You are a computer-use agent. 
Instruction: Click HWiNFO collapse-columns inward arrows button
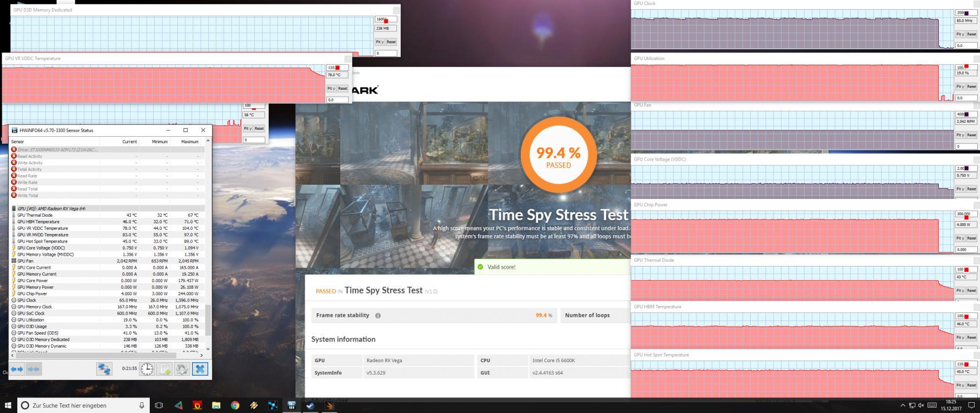(34, 369)
